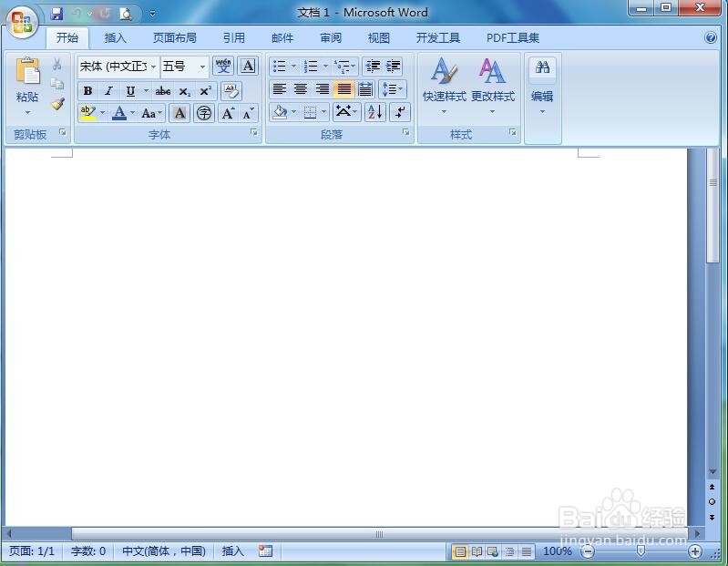Open the 开发工具 tab

pos(438,37)
